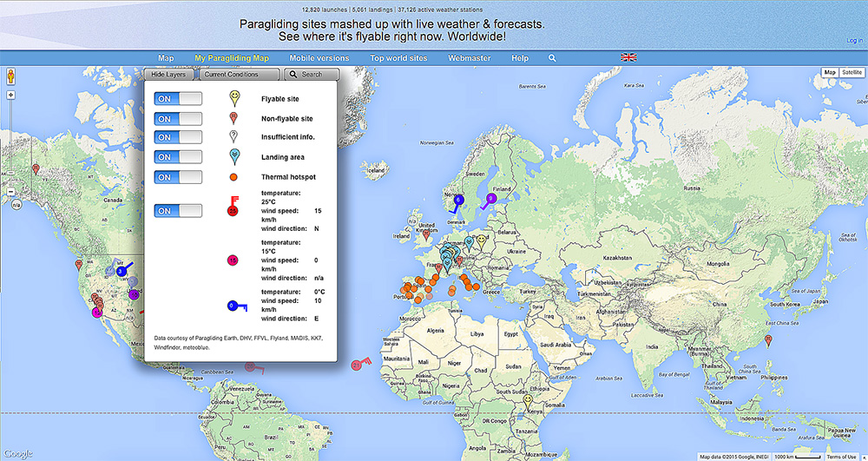The image size is (868, 461).
Task: Click the Hide Layers button
Action: click(x=168, y=74)
